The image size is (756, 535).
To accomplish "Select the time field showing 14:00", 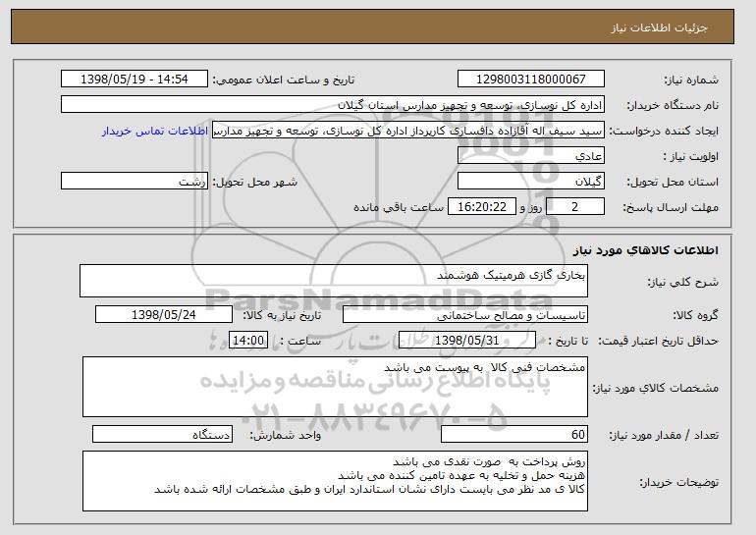I will pyautogui.click(x=248, y=341).
